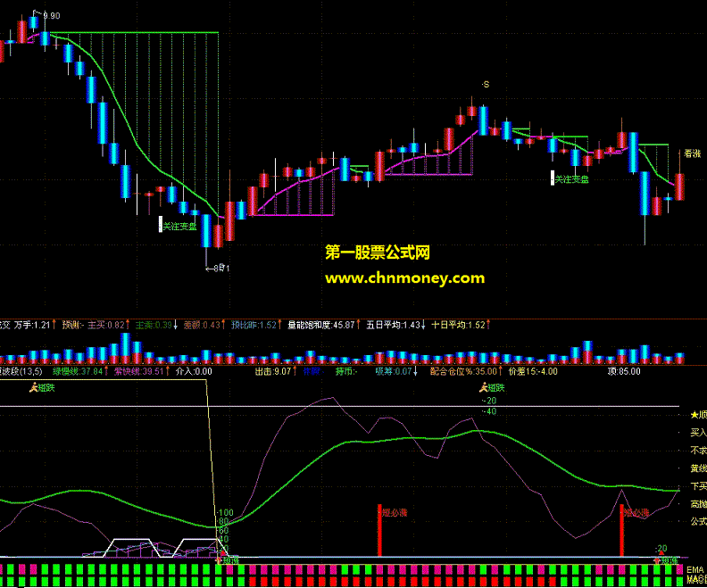Click the 差额:0.43 value
This screenshot has width=707, height=588.
pyautogui.click(x=202, y=325)
